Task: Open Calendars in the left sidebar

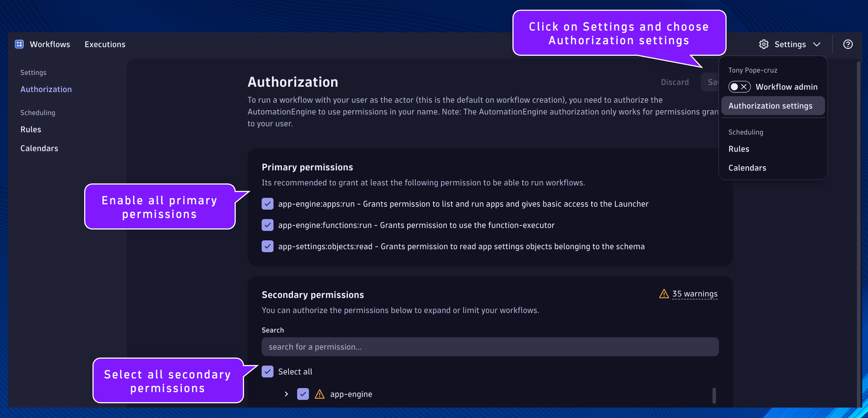Action: [x=39, y=149]
